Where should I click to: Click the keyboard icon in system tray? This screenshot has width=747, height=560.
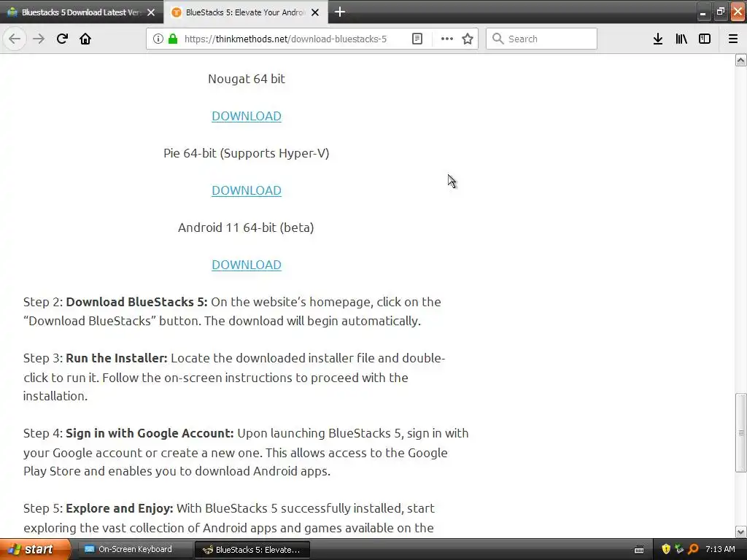[639, 550]
